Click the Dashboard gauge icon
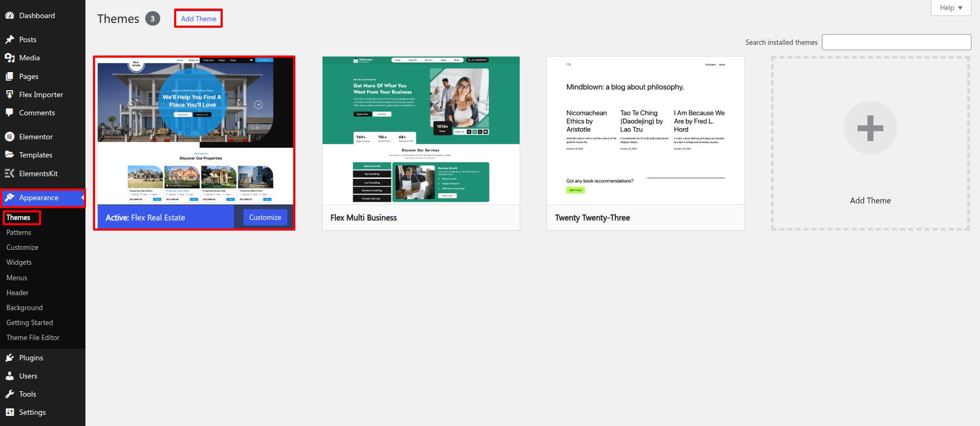This screenshot has height=426, width=980. click(10, 15)
